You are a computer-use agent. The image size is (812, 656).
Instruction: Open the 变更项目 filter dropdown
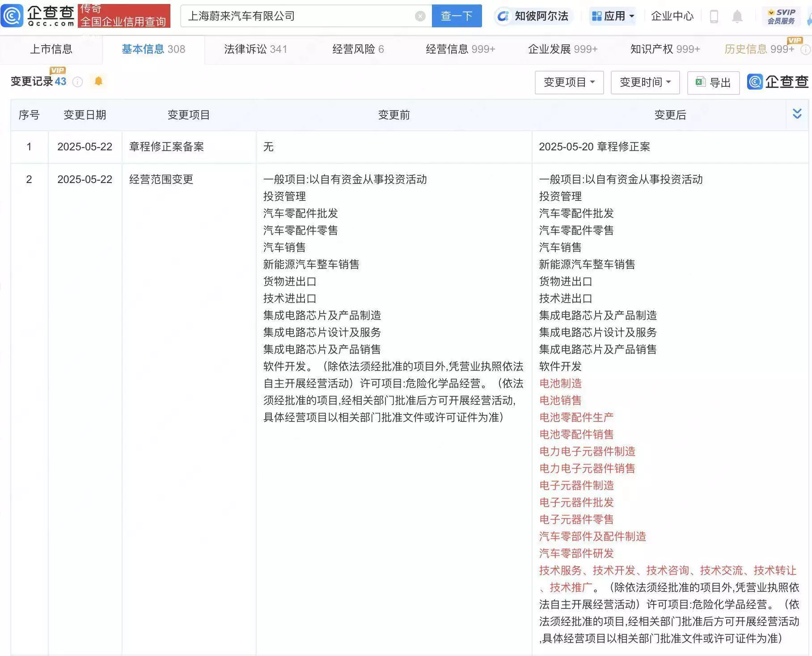click(569, 82)
